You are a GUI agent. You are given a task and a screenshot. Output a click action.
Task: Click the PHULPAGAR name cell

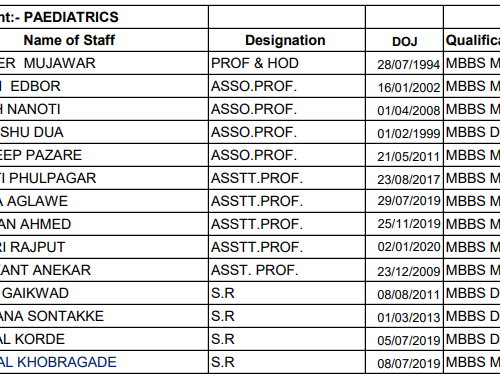[x=104, y=178]
